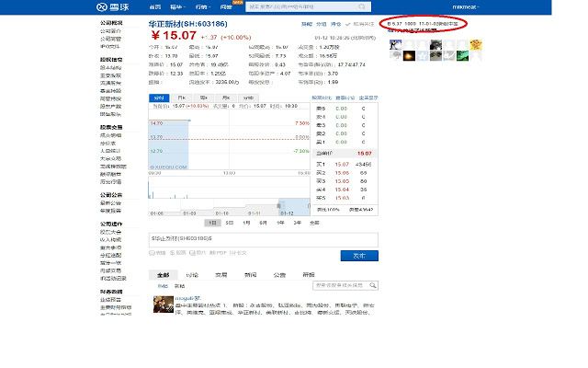Focus the top stock search field

(x=309, y=6)
